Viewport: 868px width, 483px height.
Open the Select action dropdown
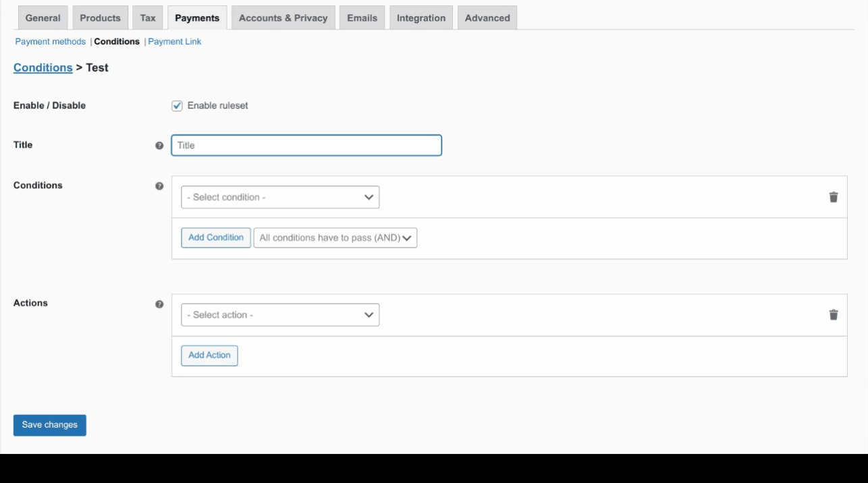[280, 315]
